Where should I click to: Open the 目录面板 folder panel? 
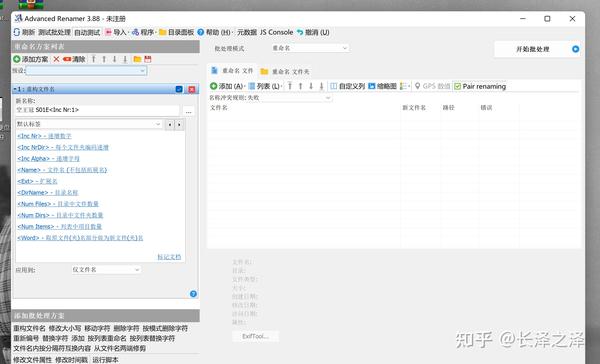176,32
